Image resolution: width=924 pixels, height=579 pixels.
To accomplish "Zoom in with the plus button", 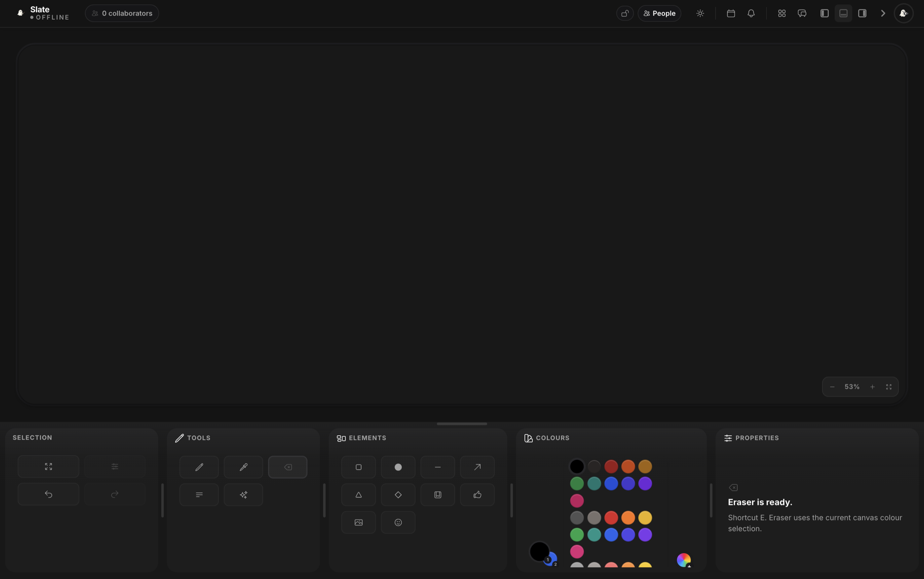I will pos(872,387).
